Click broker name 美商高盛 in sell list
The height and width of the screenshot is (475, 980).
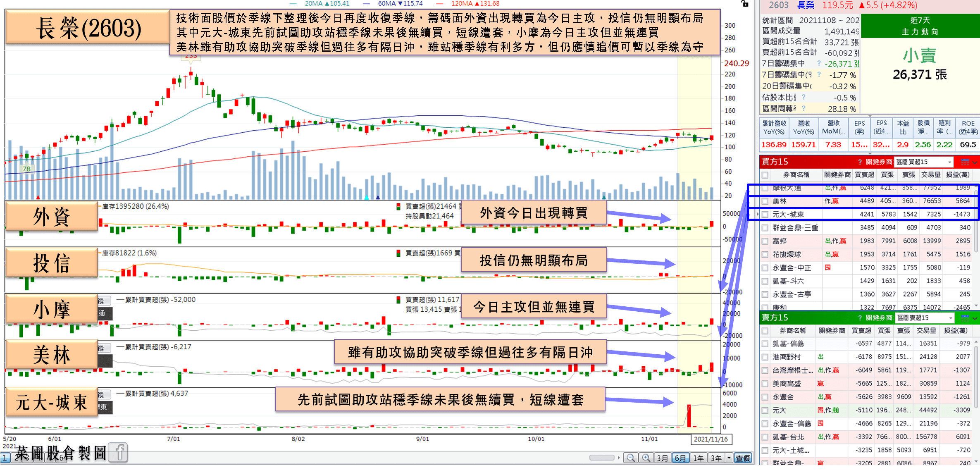787,384
